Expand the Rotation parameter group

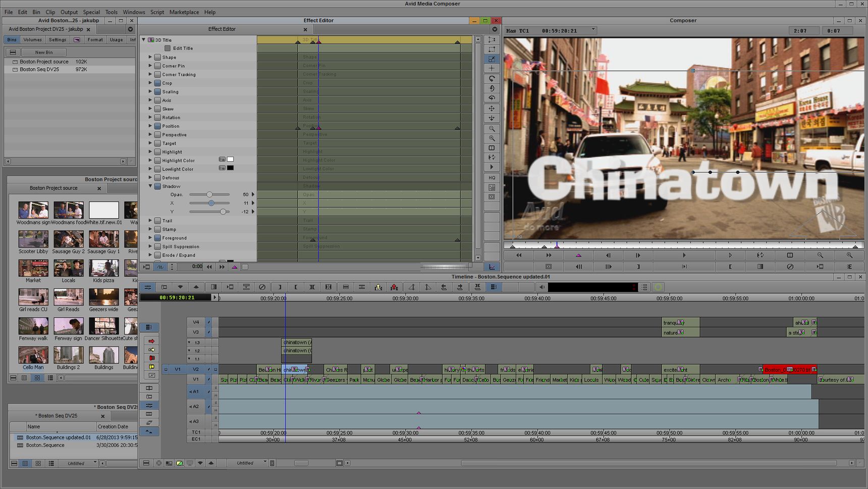click(150, 117)
